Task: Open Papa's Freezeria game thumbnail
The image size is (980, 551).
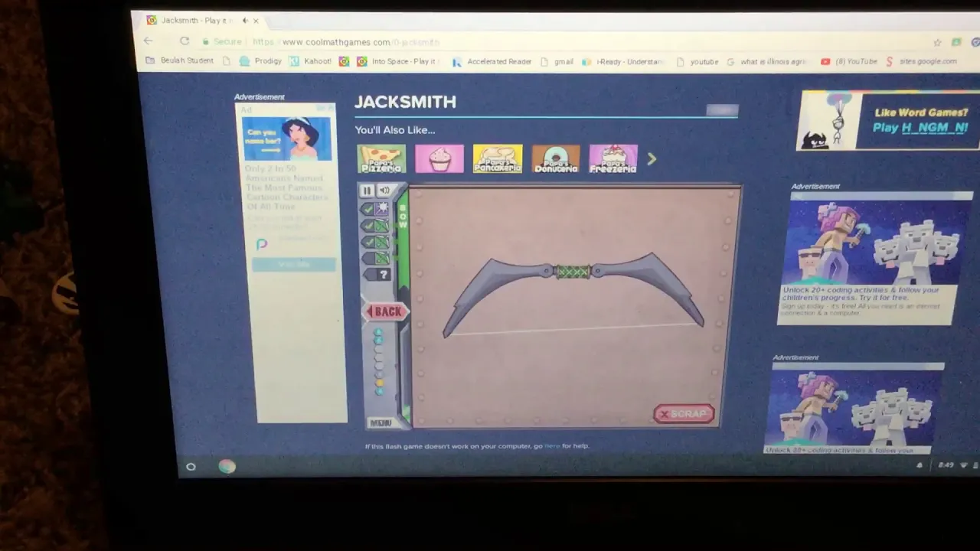Action: click(613, 158)
